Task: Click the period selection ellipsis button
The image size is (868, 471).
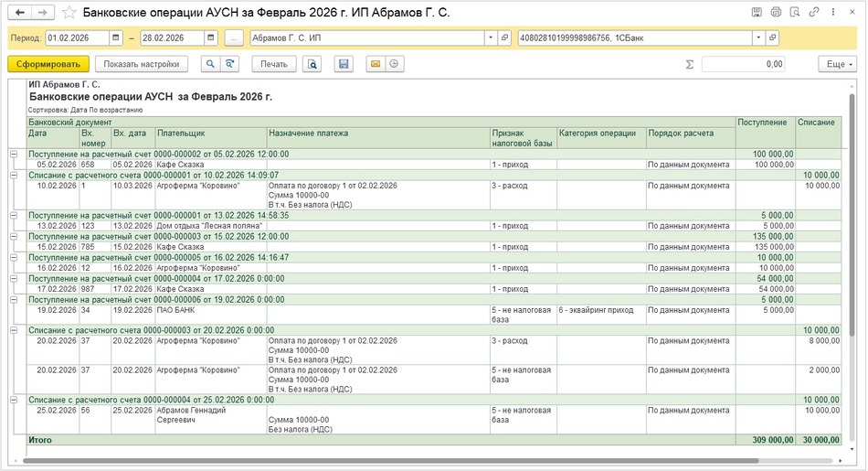Action: [x=234, y=38]
